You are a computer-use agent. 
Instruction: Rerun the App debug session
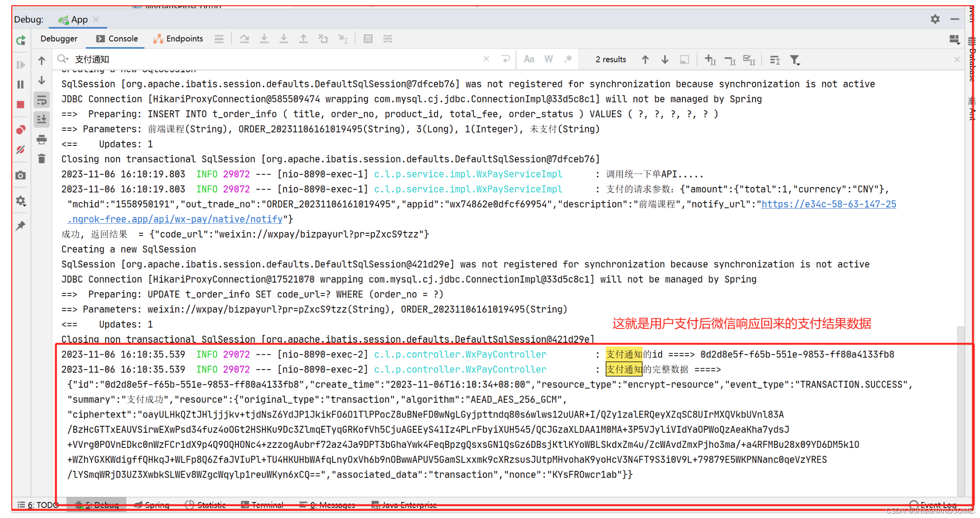tap(21, 40)
